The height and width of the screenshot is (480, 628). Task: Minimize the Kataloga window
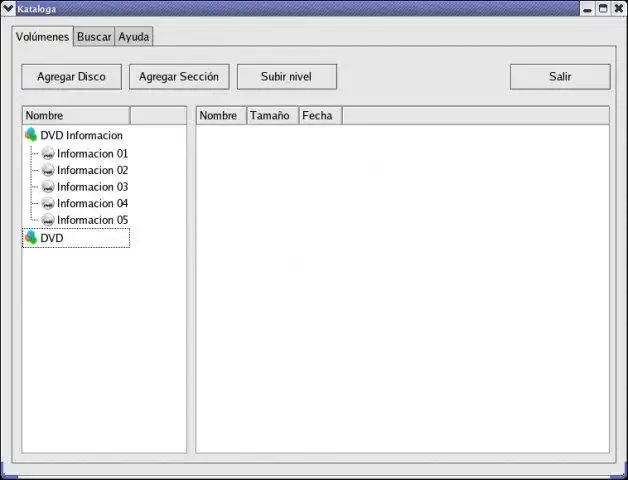[x=588, y=9]
